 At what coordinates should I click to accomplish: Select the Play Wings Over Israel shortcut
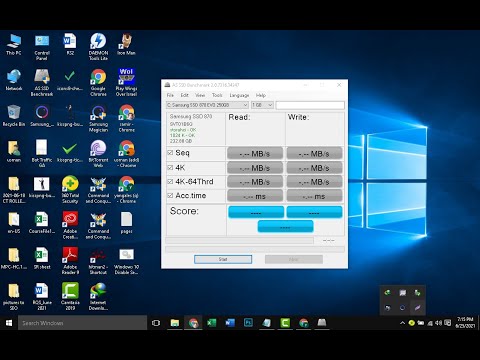coord(126,82)
